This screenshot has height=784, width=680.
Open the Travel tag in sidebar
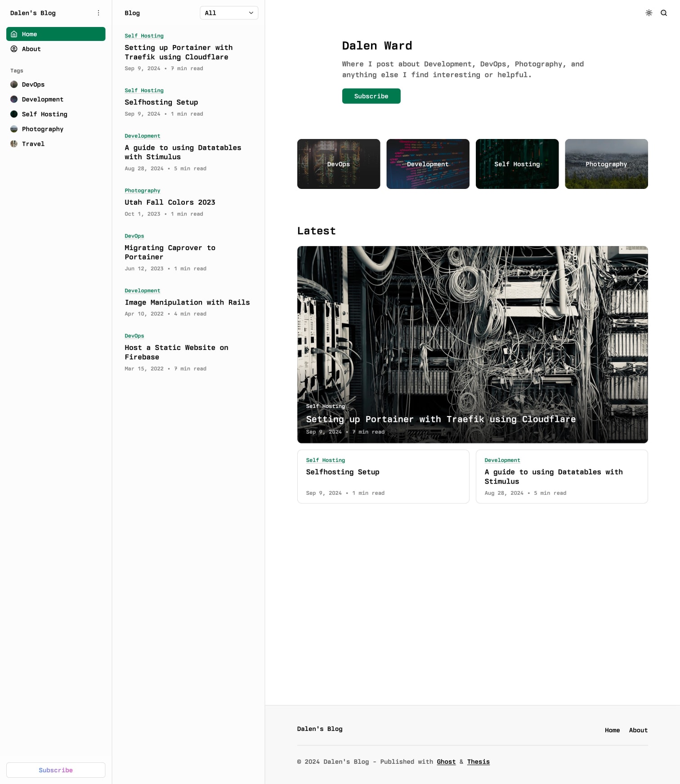pyautogui.click(x=56, y=144)
